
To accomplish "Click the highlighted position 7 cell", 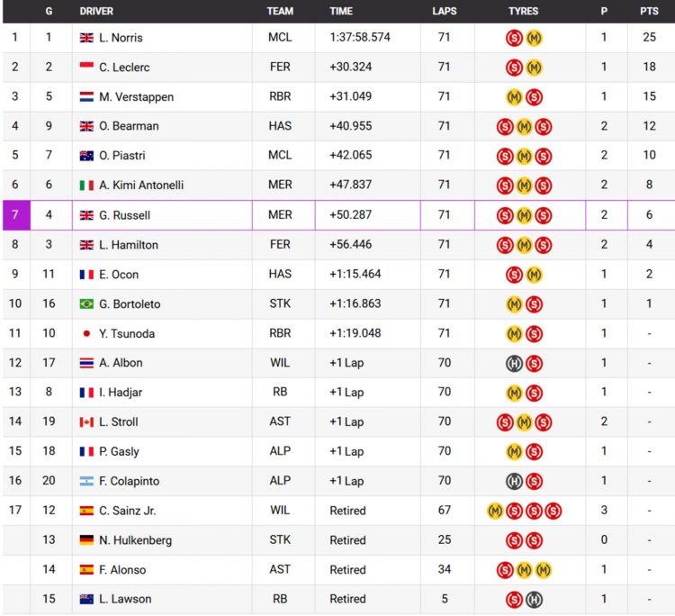I will pos(15,215).
